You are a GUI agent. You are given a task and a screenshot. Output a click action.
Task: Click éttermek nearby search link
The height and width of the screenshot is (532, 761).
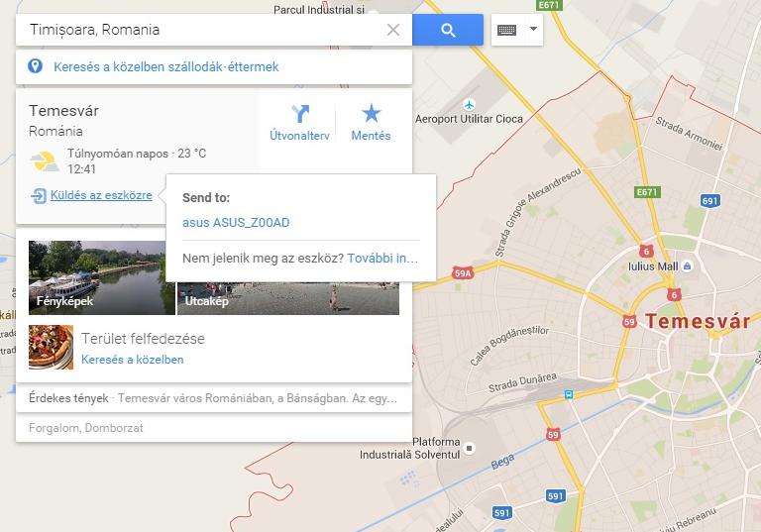click(x=254, y=66)
